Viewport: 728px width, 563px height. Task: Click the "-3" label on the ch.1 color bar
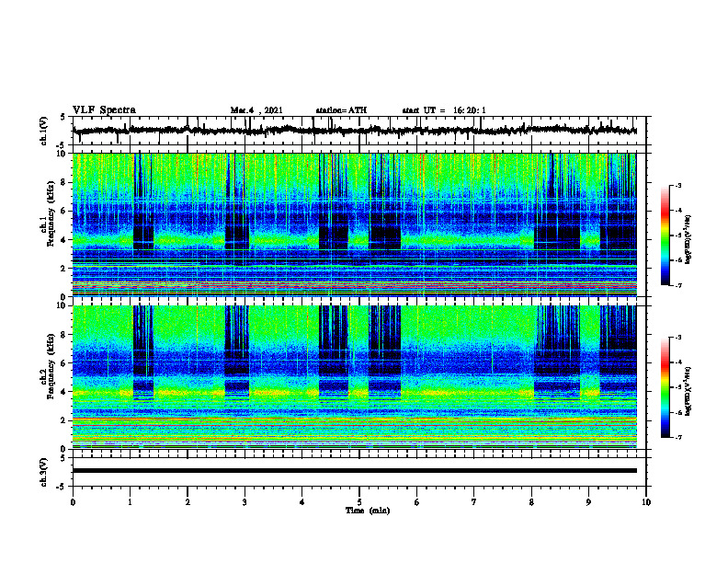[x=678, y=185]
